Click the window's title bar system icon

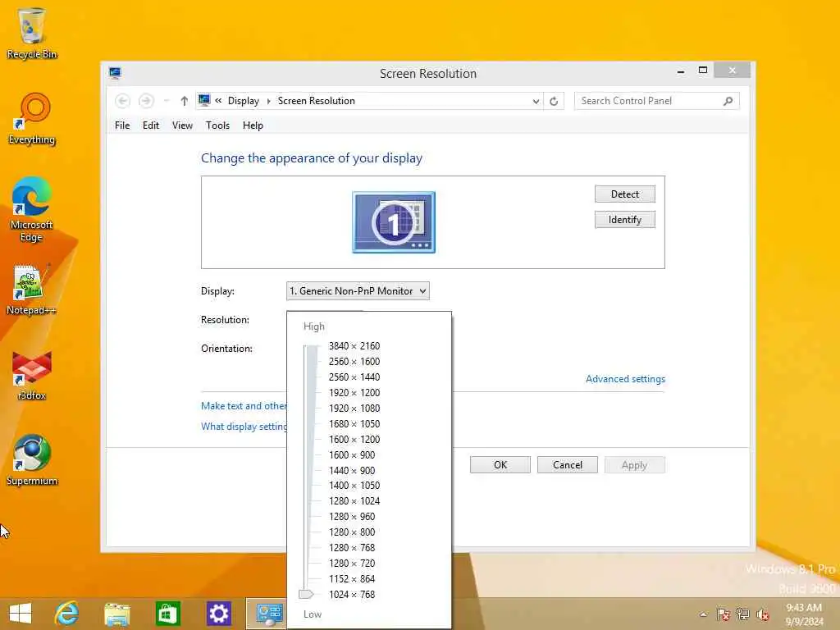[115, 73]
